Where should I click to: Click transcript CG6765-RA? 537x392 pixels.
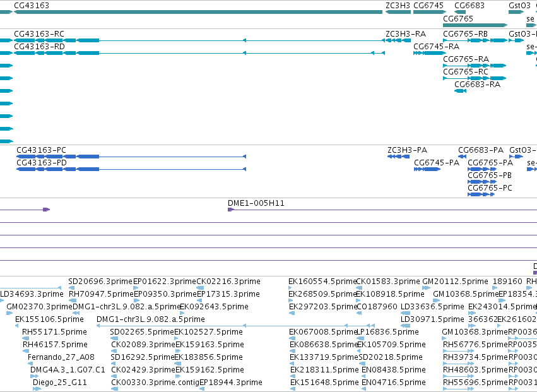coord(466,59)
